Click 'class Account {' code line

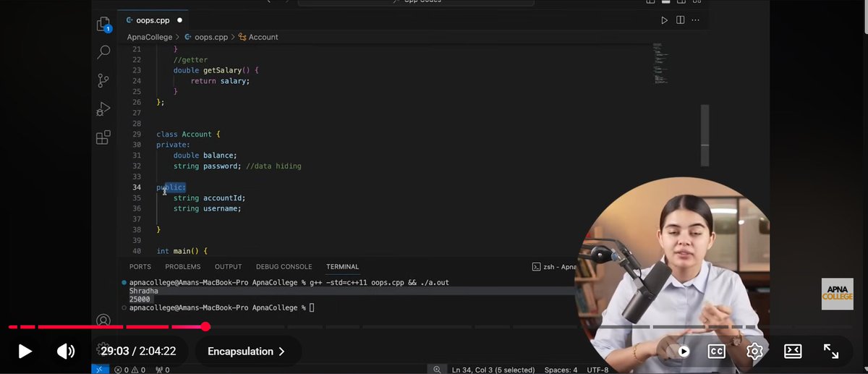point(189,135)
